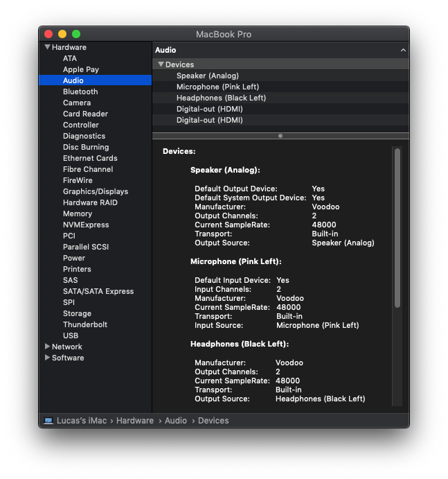Select Hardware RAID entry

tap(90, 202)
